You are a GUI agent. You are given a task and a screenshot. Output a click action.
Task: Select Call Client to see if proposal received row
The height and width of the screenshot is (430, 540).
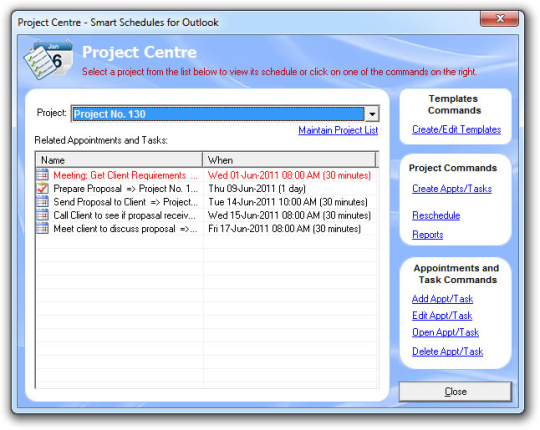point(207,216)
